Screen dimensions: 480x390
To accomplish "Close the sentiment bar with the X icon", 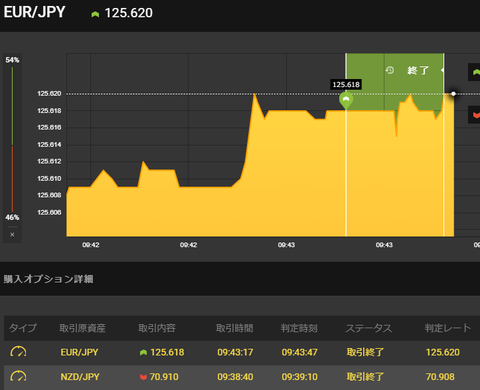I will (x=12, y=234).
